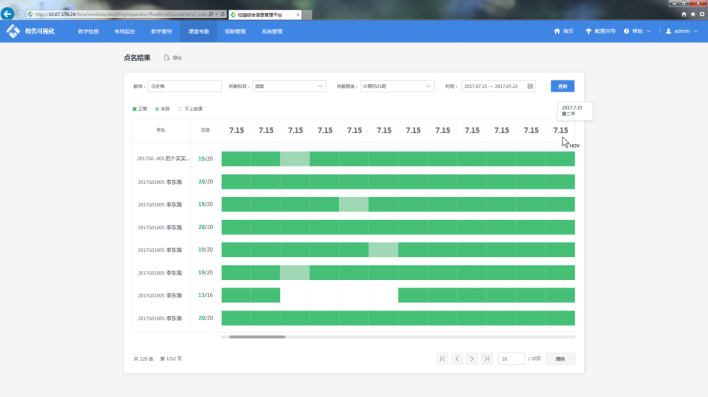Click the horizontal scrollbar thumb below the table
The width and height of the screenshot is (708, 397).
[257, 337]
